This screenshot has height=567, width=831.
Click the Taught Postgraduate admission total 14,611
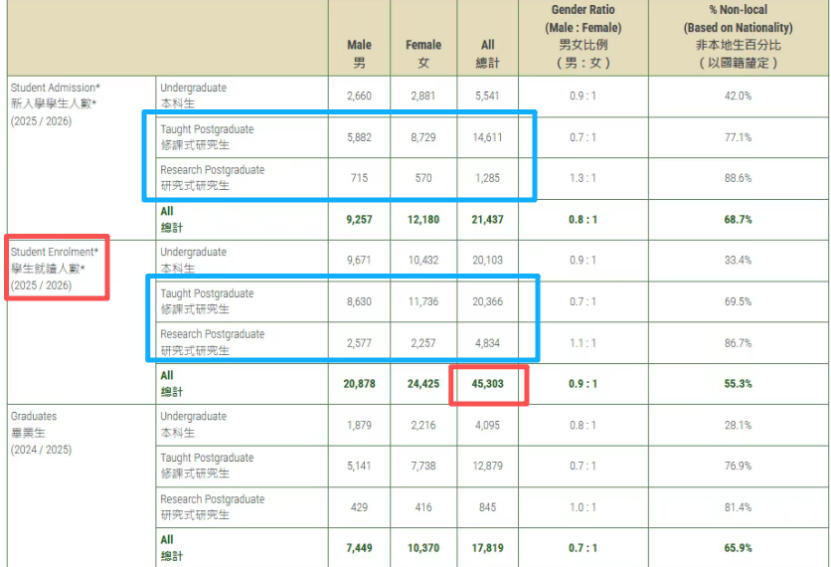tap(487, 137)
